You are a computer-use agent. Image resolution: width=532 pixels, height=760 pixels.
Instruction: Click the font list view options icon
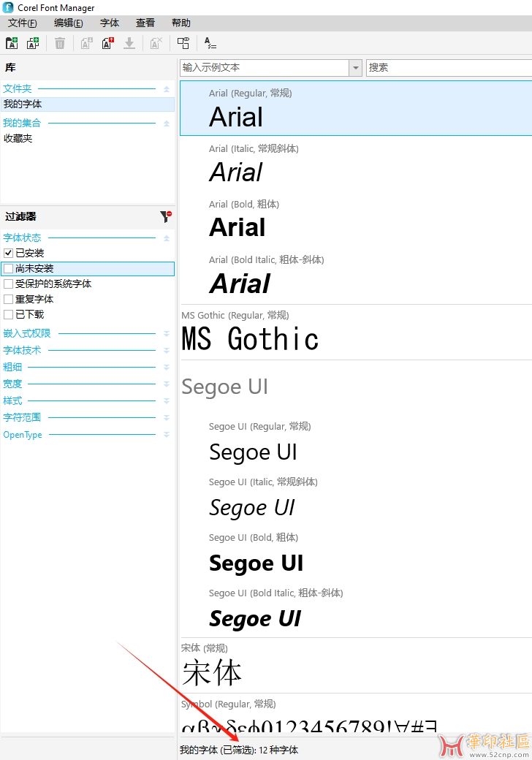[x=210, y=44]
